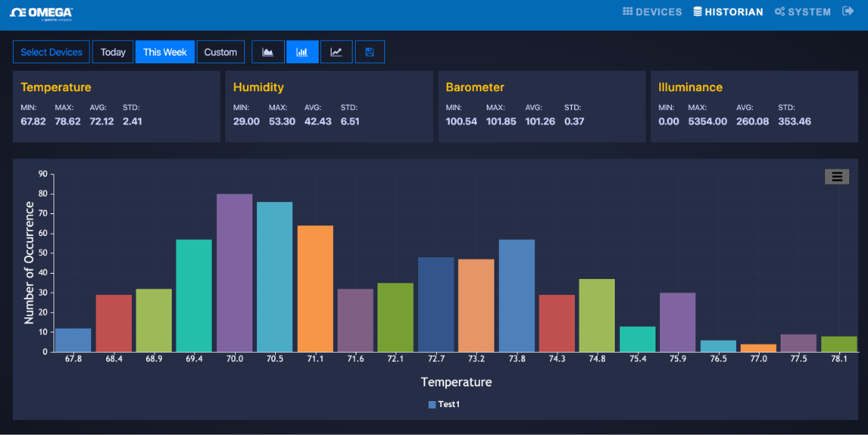Open the chart hamburger menu
The image size is (868, 435).
[x=836, y=176]
